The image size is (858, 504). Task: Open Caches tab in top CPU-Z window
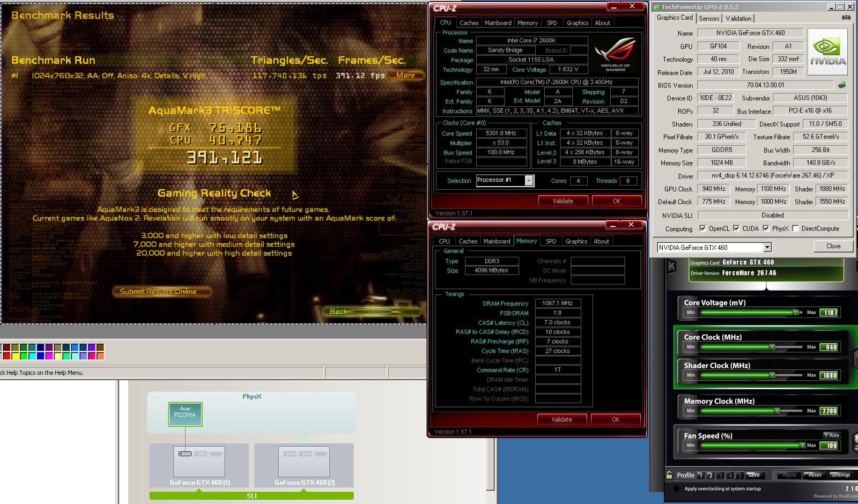click(469, 23)
